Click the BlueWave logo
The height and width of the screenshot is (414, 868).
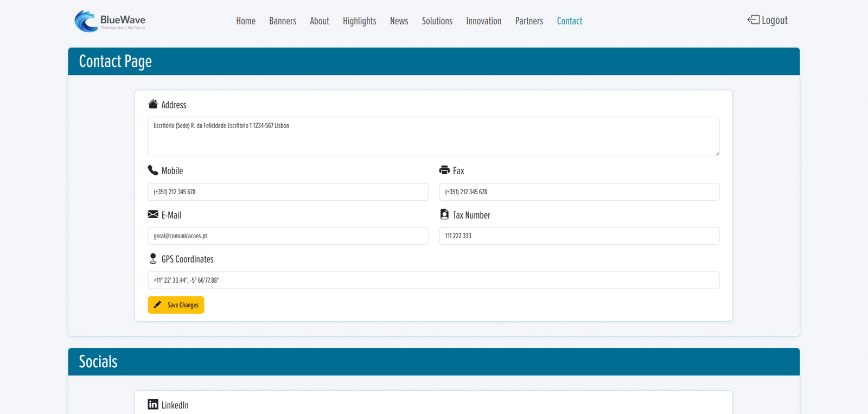[x=110, y=21]
